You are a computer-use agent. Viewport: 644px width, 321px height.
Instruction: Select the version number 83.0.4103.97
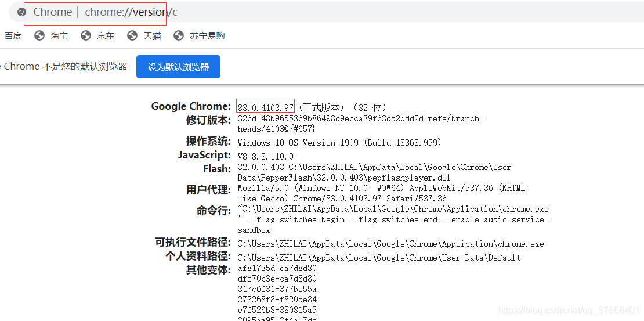pyautogui.click(x=265, y=108)
